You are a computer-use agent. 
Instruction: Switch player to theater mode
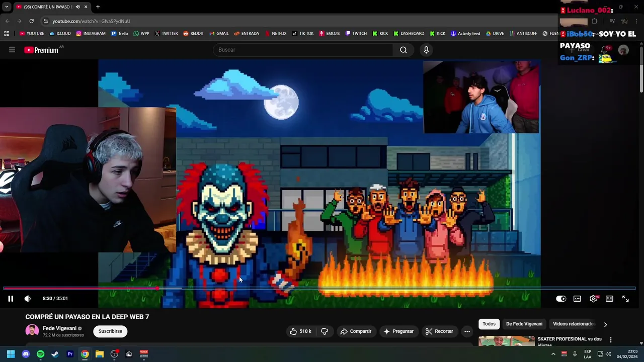click(x=610, y=299)
